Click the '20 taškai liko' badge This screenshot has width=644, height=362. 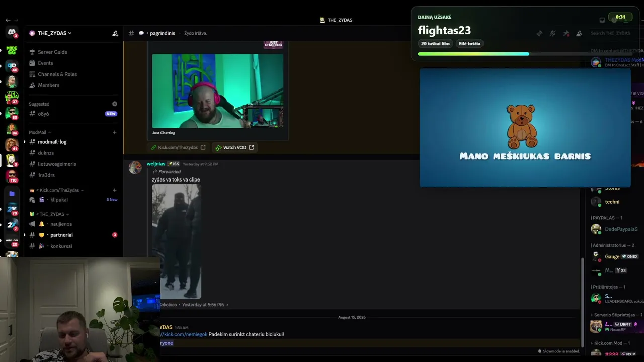click(436, 44)
